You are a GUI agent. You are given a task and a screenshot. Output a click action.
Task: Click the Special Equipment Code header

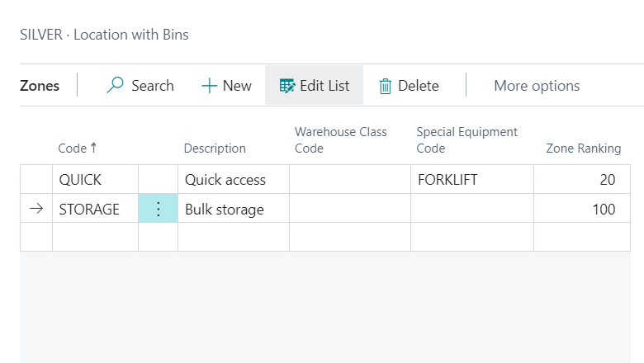pos(466,140)
